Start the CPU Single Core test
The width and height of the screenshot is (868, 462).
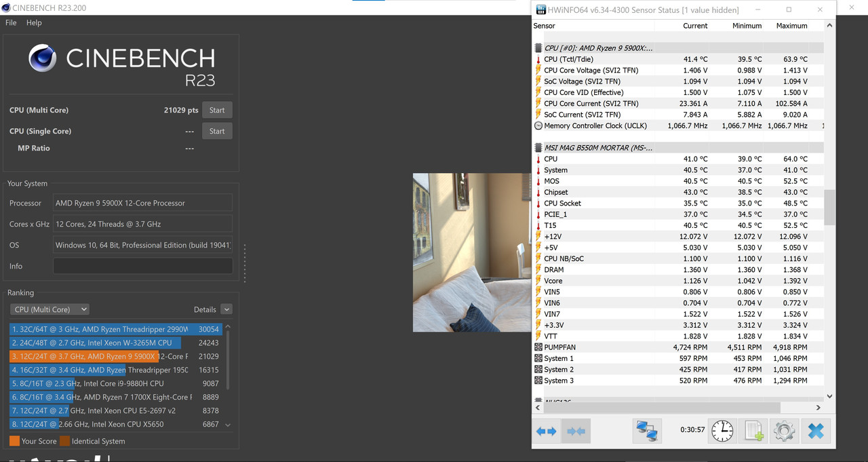tap(217, 131)
